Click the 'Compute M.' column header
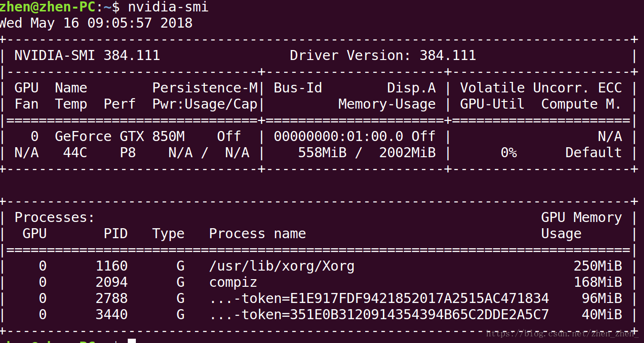This screenshot has height=343, width=644. [x=582, y=104]
